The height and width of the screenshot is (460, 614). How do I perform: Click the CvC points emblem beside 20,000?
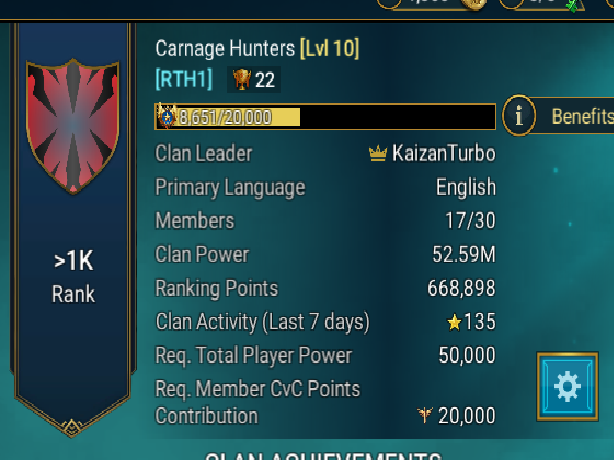tap(425, 415)
